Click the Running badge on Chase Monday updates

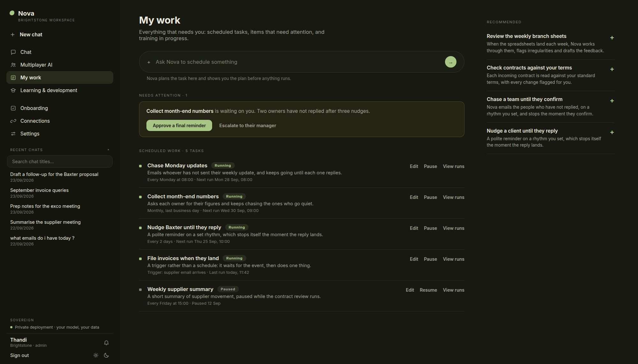coord(223,165)
